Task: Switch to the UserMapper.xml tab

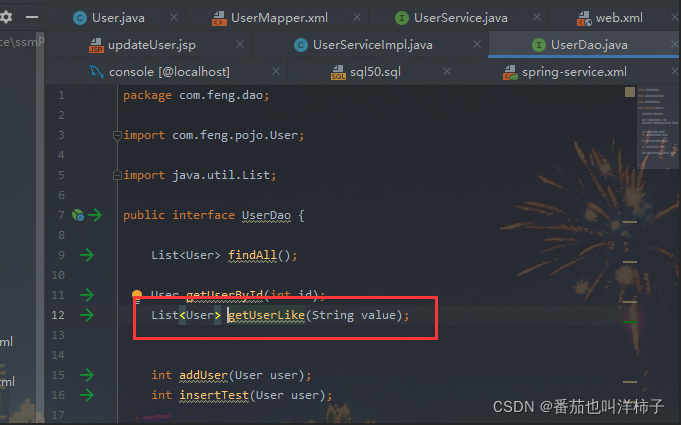Action: click(279, 18)
